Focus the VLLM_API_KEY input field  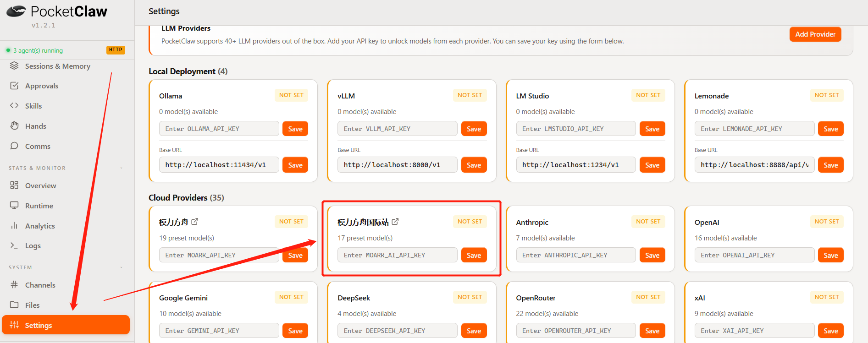coord(398,129)
